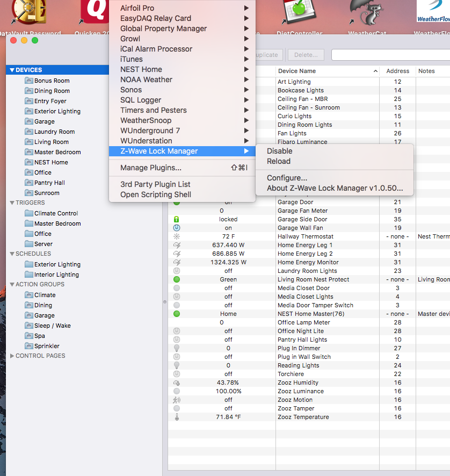Open 3rd Party Plugin List
Viewport: 450px width, 476px height.
click(182, 184)
